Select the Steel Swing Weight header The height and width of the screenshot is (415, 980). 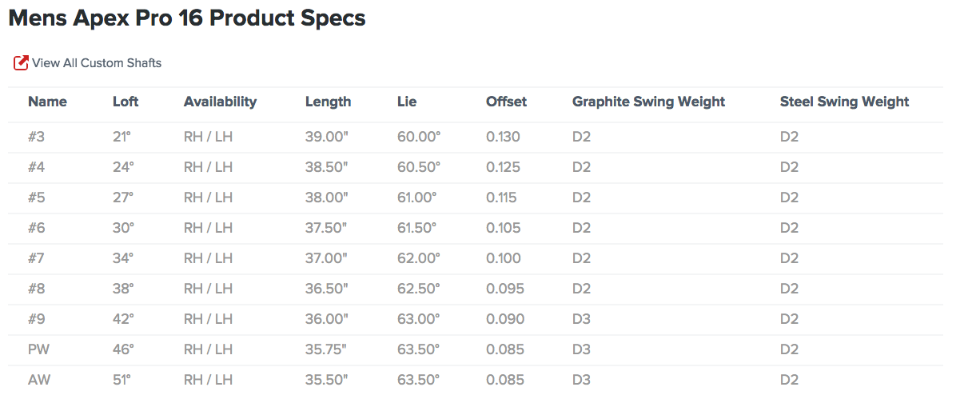click(844, 102)
